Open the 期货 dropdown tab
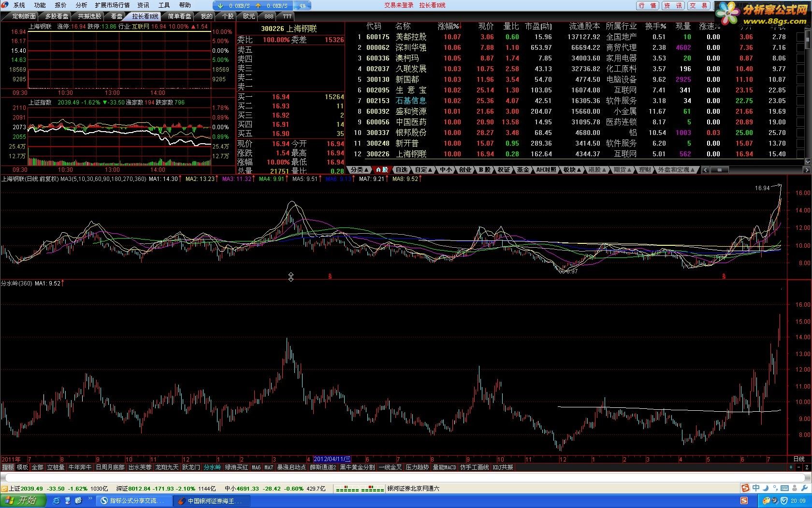812x508 pixels. pos(622,170)
